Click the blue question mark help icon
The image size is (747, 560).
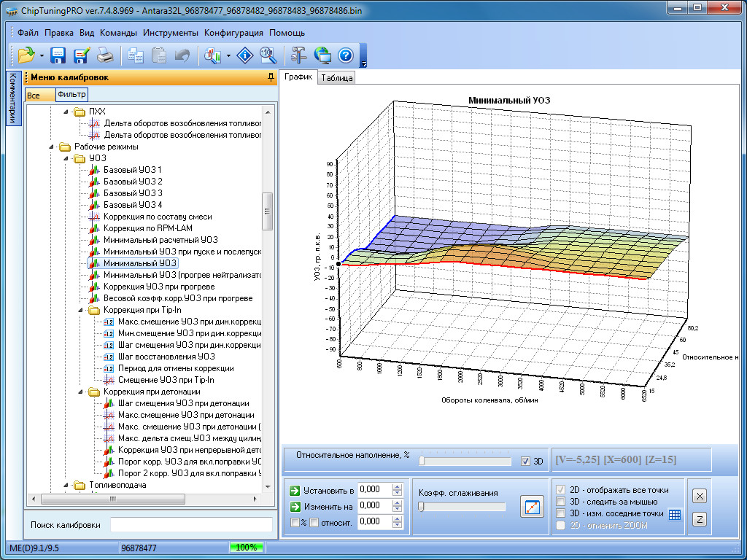click(346, 55)
